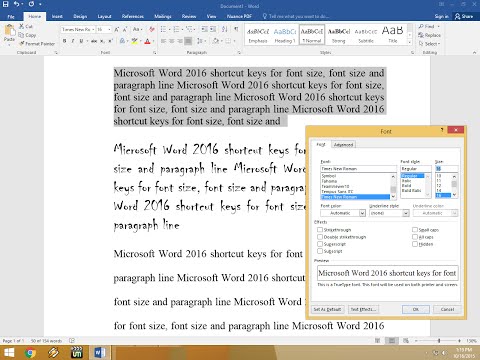
Task: Enable the Strikethrough checkbox
Action: [320, 230]
